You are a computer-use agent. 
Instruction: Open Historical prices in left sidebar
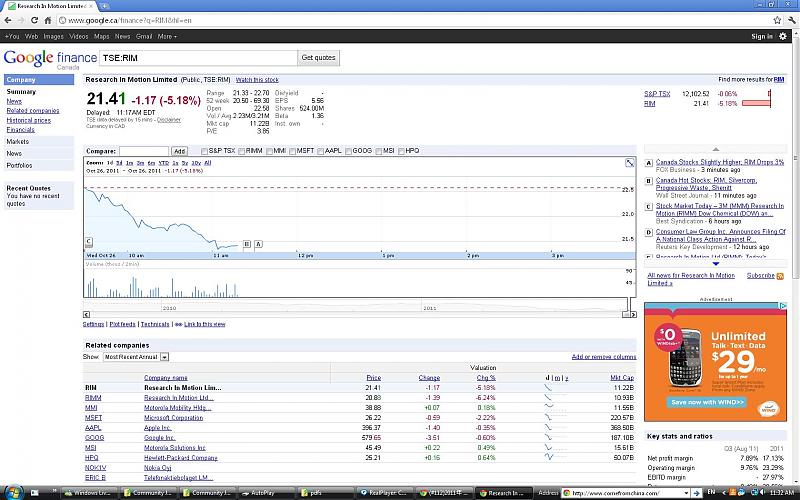pos(28,120)
